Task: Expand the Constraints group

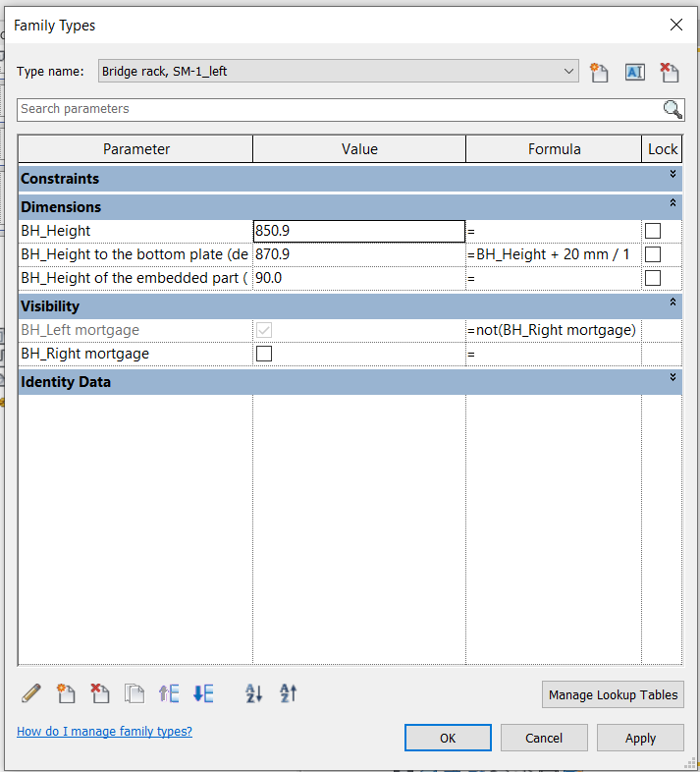Action: (x=673, y=175)
